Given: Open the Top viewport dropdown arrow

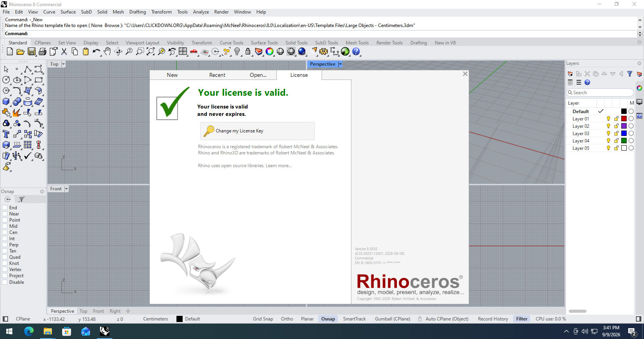Looking at the screenshot, I should pos(63,64).
